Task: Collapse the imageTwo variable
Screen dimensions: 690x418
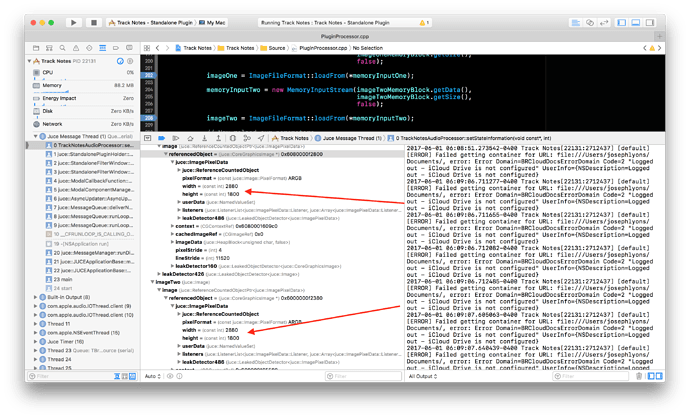Action: (152, 282)
